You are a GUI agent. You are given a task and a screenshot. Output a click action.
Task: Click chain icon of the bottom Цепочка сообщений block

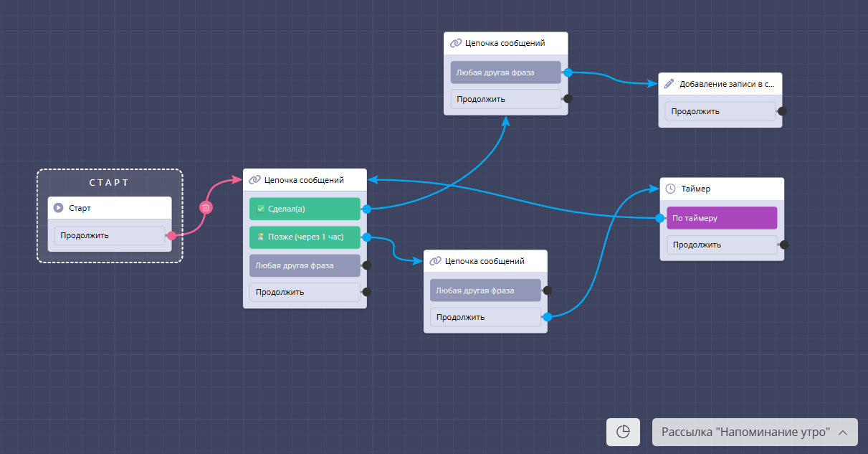click(x=435, y=261)
